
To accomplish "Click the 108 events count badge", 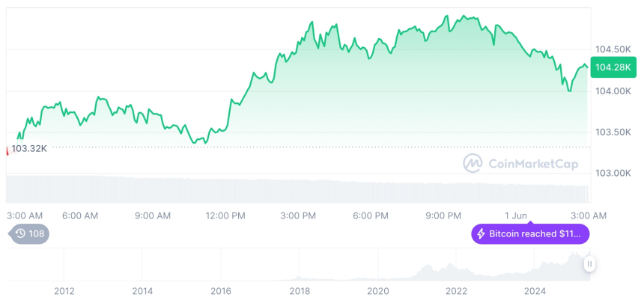I will [x=36, y=233].
